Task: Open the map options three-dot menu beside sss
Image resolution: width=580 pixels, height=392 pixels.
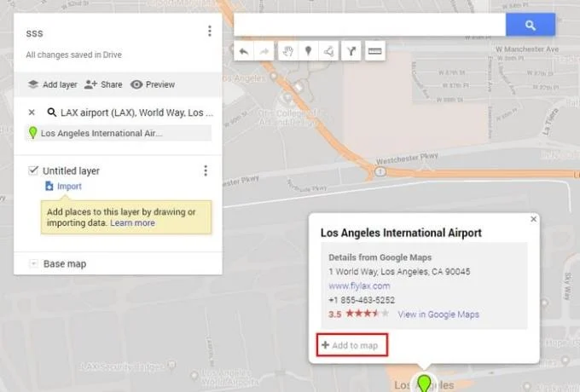Action: tap(210, 31)
